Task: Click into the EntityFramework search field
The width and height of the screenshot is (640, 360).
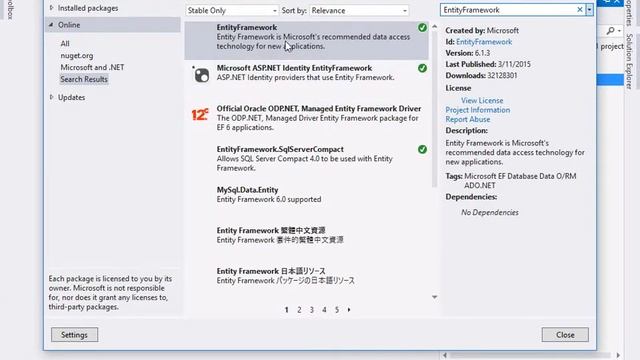Action: pyautogui.click(x=508, y=10)
